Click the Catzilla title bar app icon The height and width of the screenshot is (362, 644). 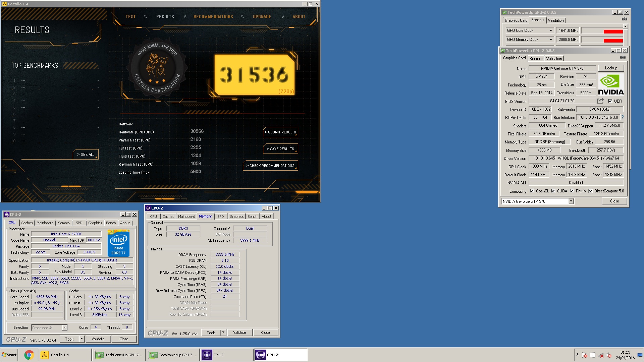(x=4, y=4)
